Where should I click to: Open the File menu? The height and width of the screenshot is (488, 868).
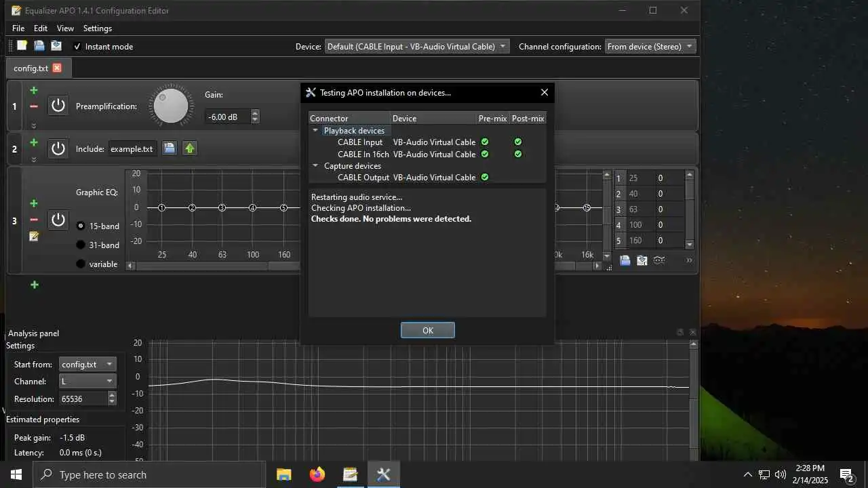coord(18,28)
